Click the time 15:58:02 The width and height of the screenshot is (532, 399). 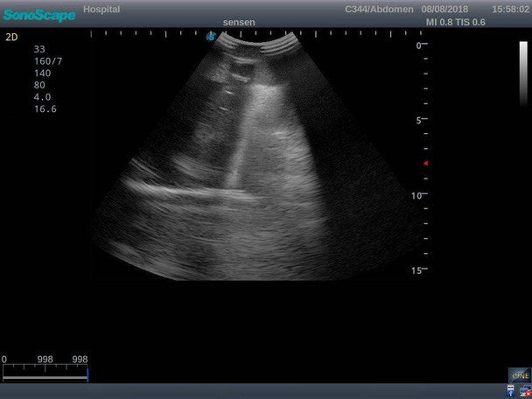[x=510, y=9]
